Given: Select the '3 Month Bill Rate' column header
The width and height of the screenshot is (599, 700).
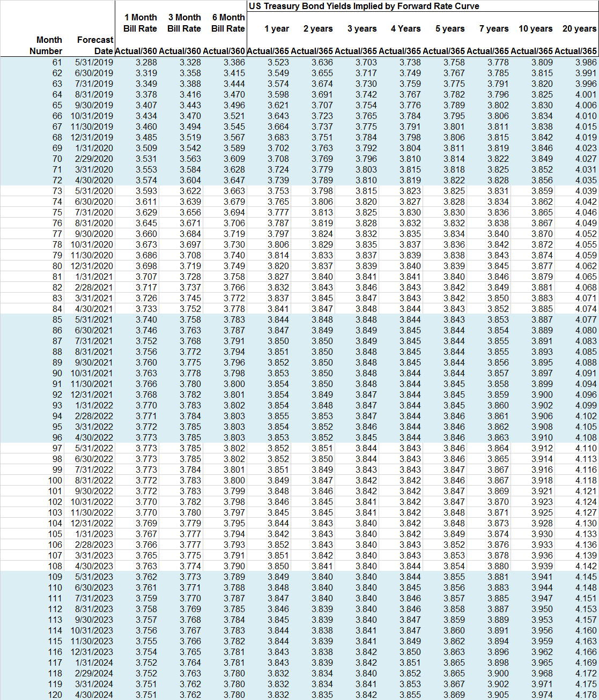Looking at the screenshot, I should [184, 23].
